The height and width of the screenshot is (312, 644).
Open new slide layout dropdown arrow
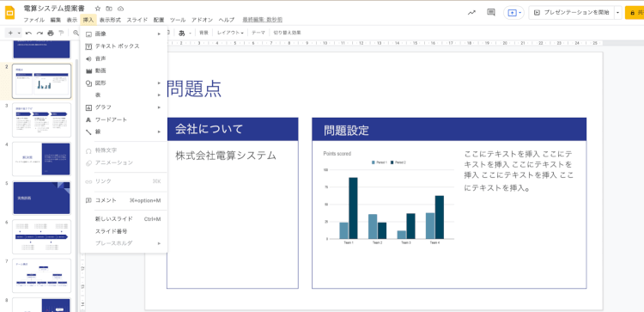[x=19, y=33]
